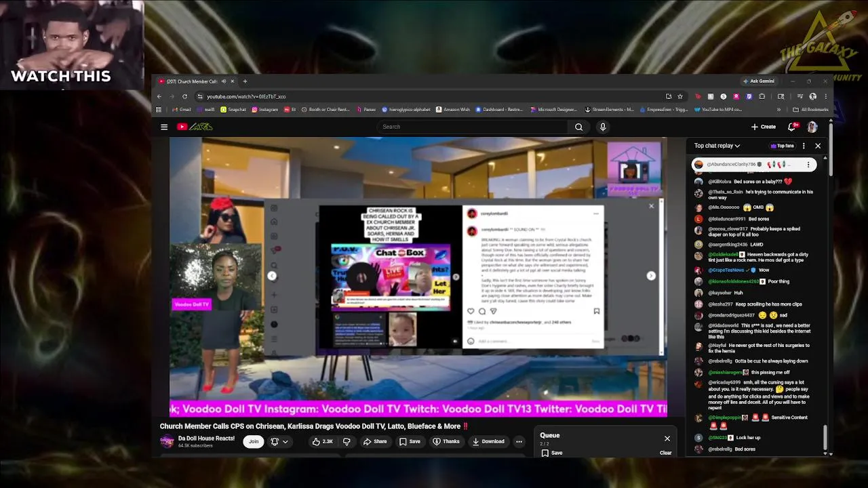Click the search magnifier button

click(x=578, y=127)
